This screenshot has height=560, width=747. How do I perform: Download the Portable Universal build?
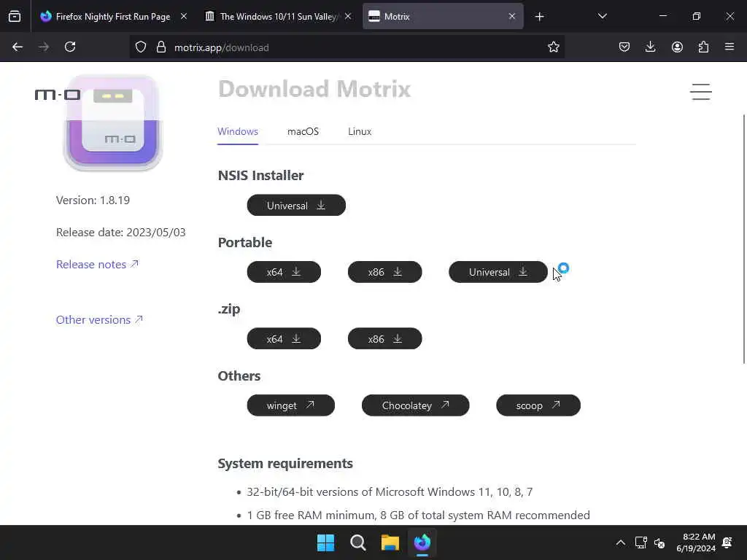[498, 272]
